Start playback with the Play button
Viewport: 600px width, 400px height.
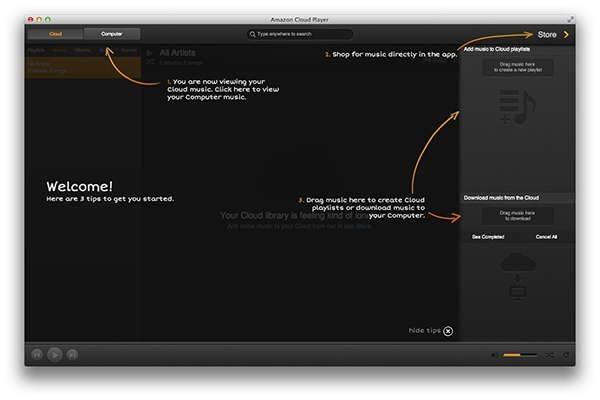[55, 355]
